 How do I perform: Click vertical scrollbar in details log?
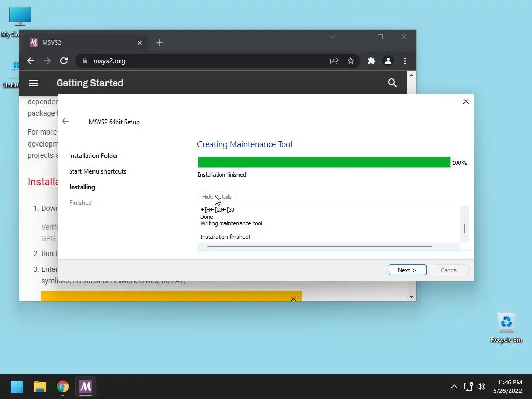[x=464, y=229]
